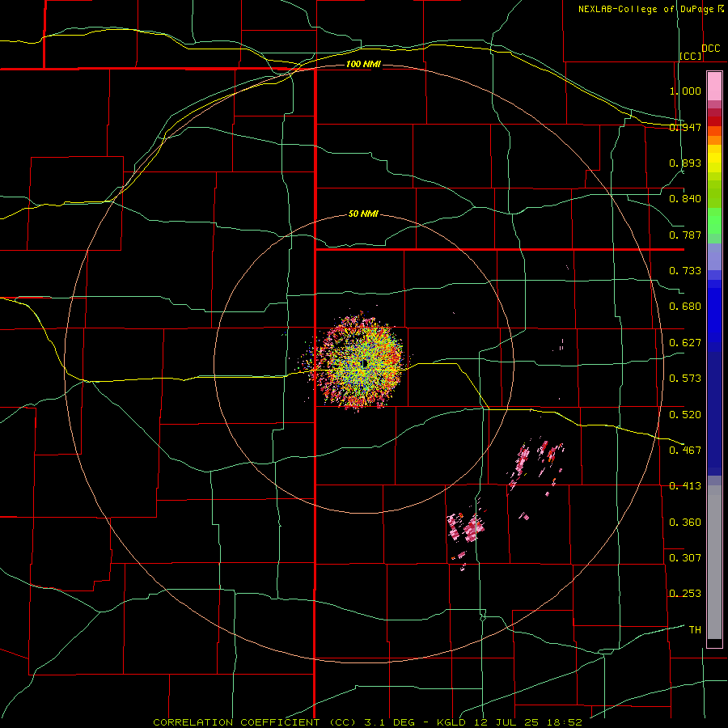
Task: Click the TH threshold label on the colorbar
Action: point(695,630)
